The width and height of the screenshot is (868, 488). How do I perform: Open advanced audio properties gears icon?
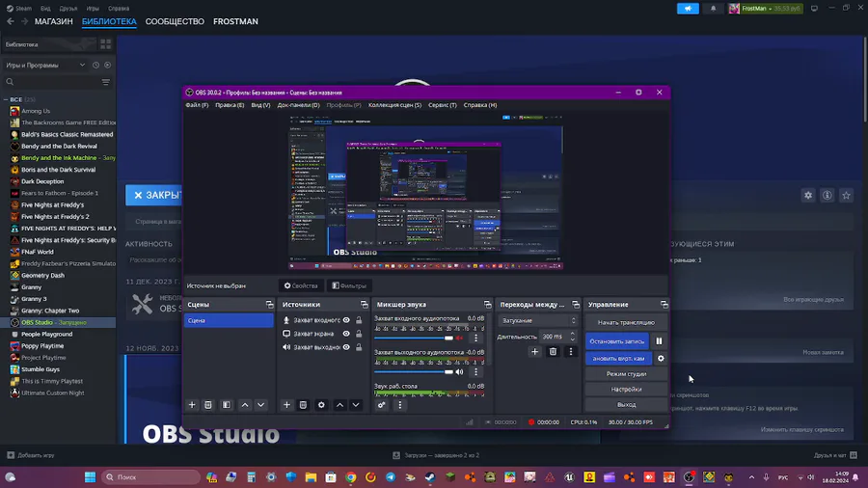pyautogui.click(x=381, y=405)
